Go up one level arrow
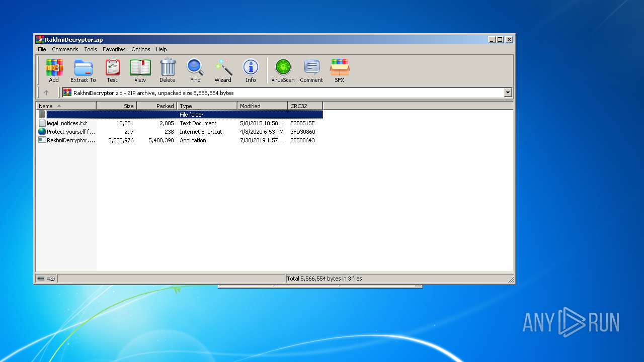Image resolution: width=644 pixels, height=362 pixels. tap(46, 93)
